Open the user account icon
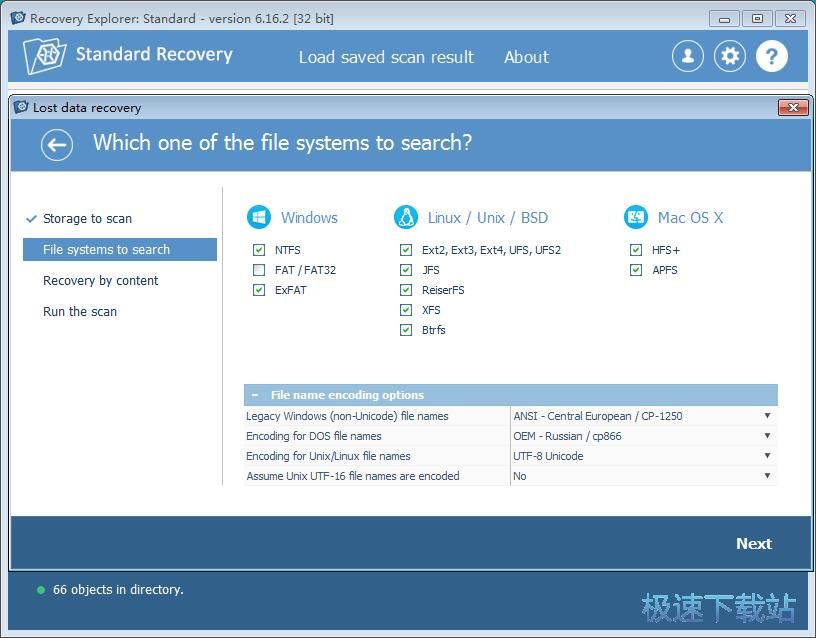This screenshot has height=638, width=816. [x=687, y=56]
